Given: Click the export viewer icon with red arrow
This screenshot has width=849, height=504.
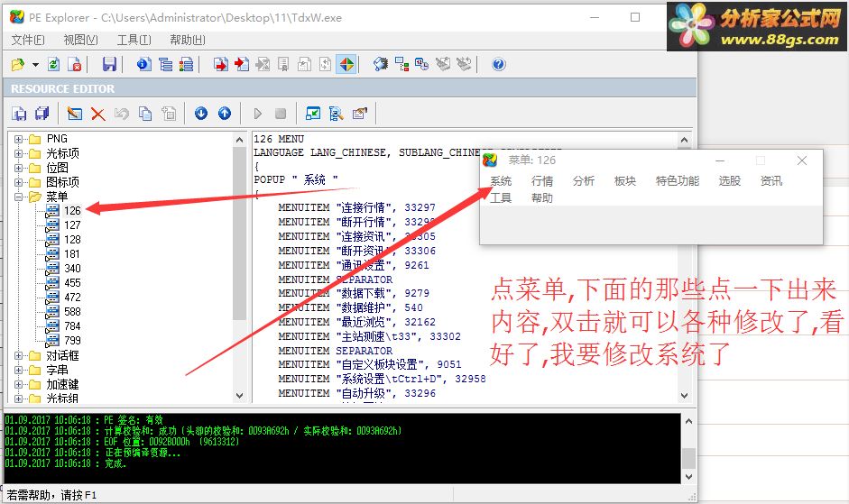Looking at the screenshot, I should [220, 64].
